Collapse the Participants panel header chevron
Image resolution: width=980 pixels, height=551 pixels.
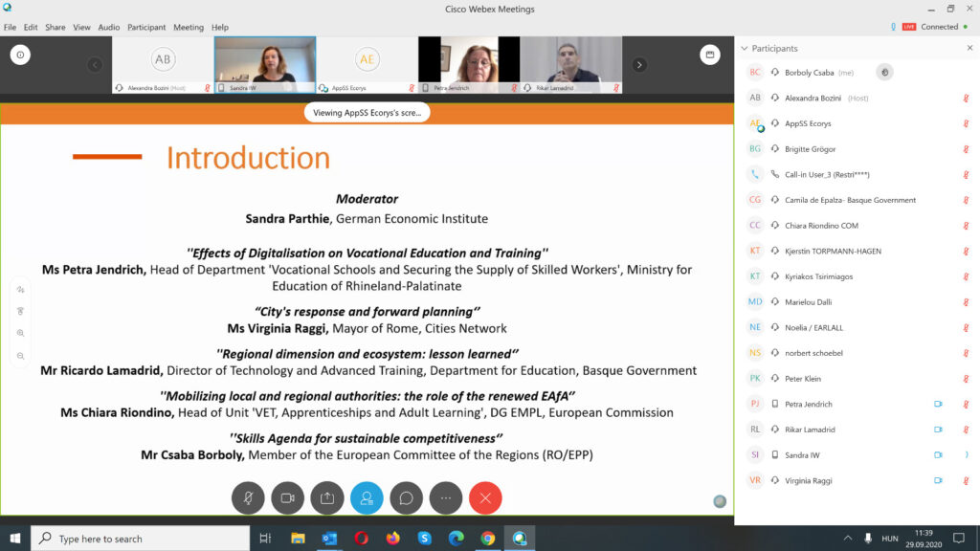(744, 48)
